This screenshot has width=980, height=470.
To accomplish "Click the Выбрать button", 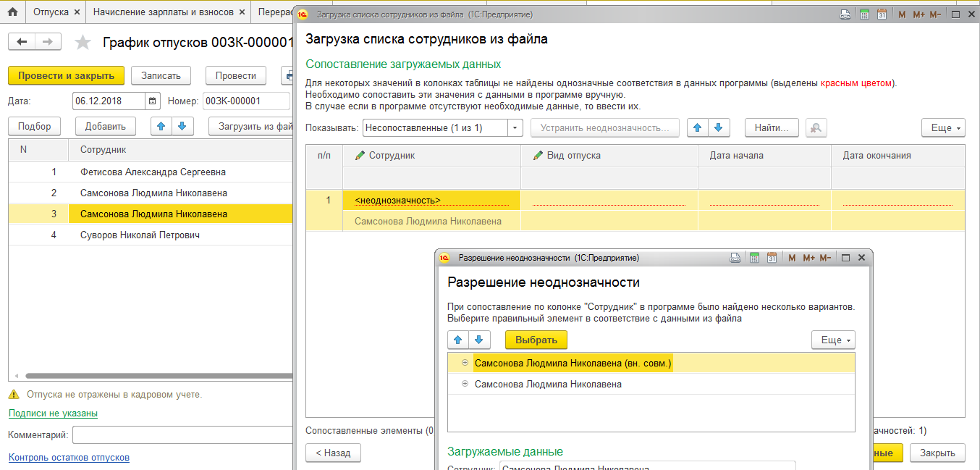I will pyautogui.click(x=536, y=340).
